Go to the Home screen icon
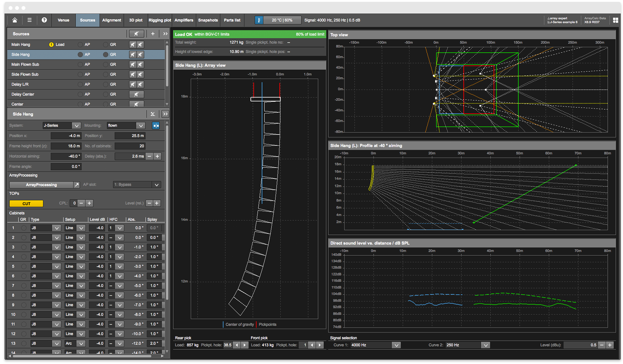Image resolution: width=623 pixels, height=364 pixels. (15, 20)
